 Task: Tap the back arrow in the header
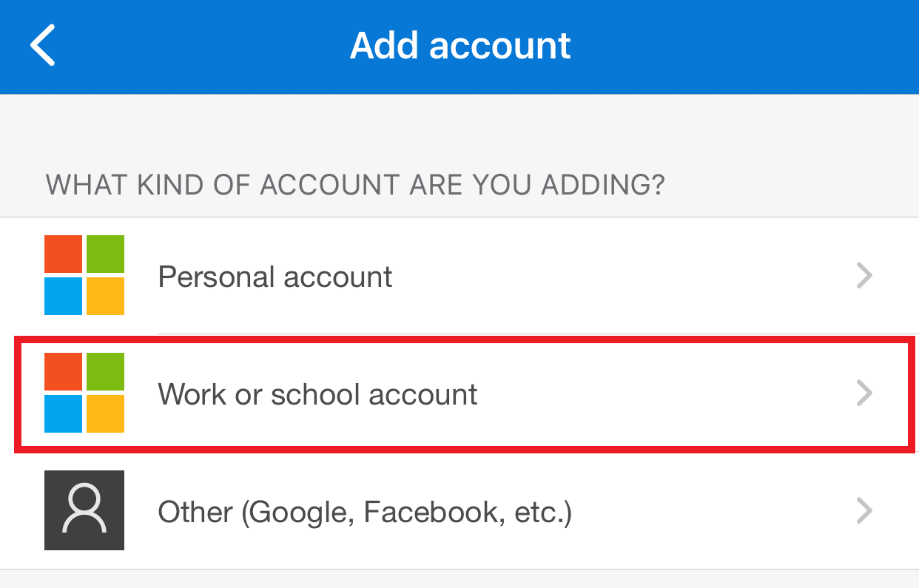click(42, 45)
